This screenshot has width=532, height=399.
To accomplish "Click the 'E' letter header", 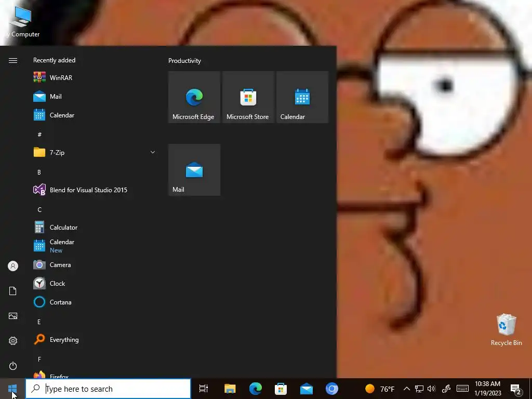I will (39, 322).
